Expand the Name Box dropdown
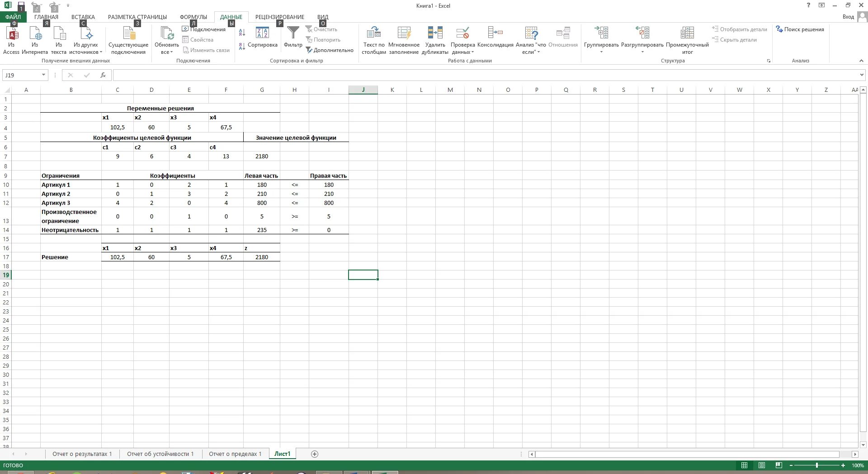Screen dimensions: 868x474 point(43,75)
